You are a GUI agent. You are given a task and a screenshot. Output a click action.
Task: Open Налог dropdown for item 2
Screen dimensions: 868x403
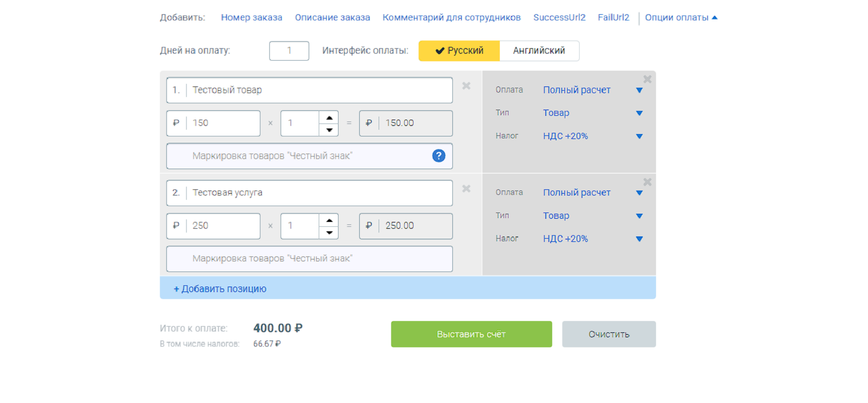tap(593, 239)
